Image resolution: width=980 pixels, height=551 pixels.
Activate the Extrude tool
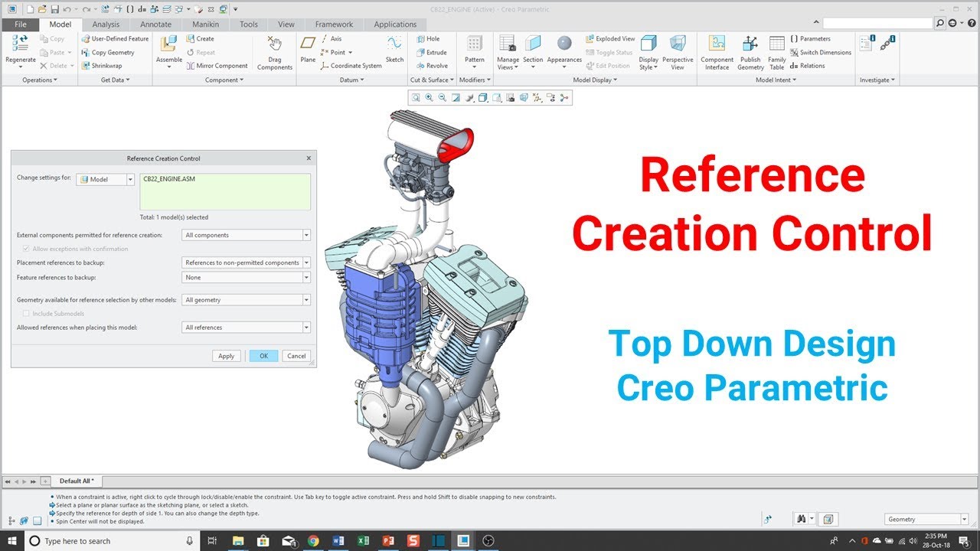click(431, 53)
